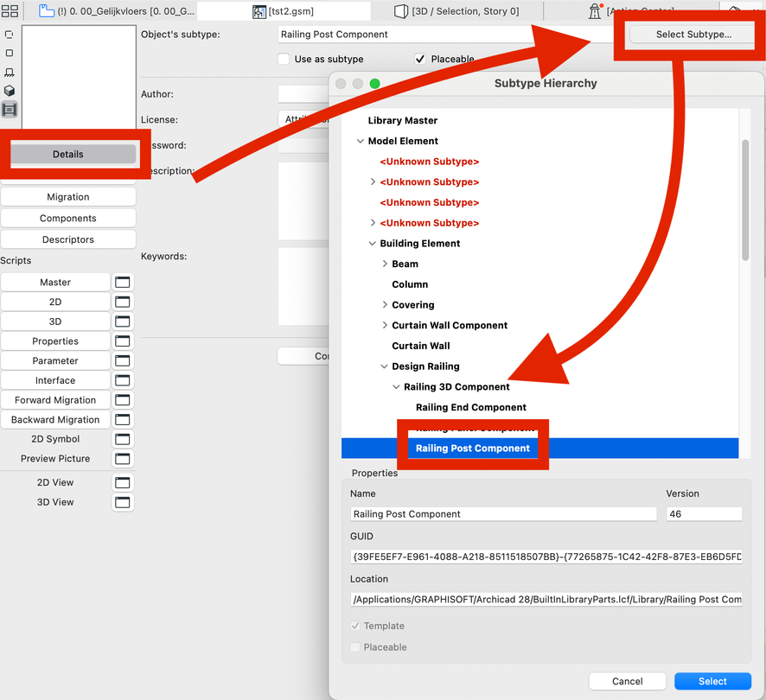Open the window layout grid icon
This screenshot has height=700, width=766.
[x=10, y=10]
